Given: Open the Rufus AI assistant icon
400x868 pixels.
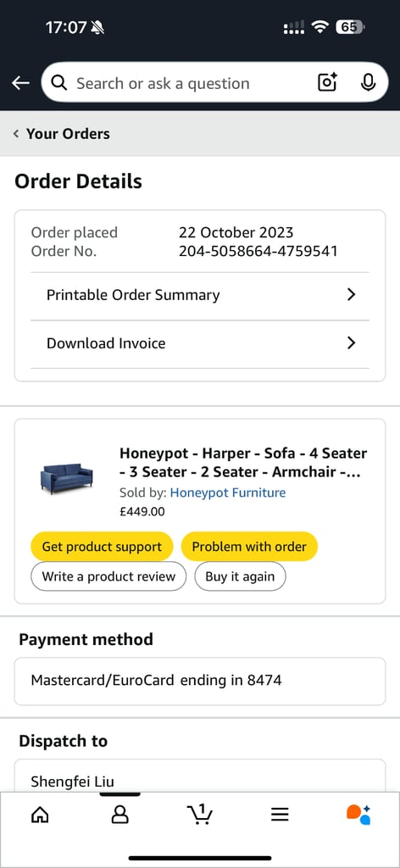Looking at the screenshot, I should (358, 815).
